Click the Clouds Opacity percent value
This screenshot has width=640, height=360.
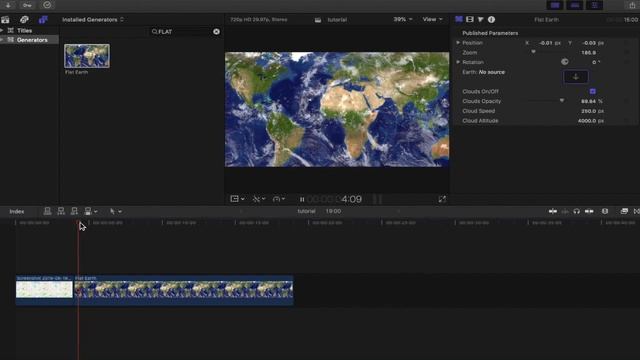[x=591, y=101]
